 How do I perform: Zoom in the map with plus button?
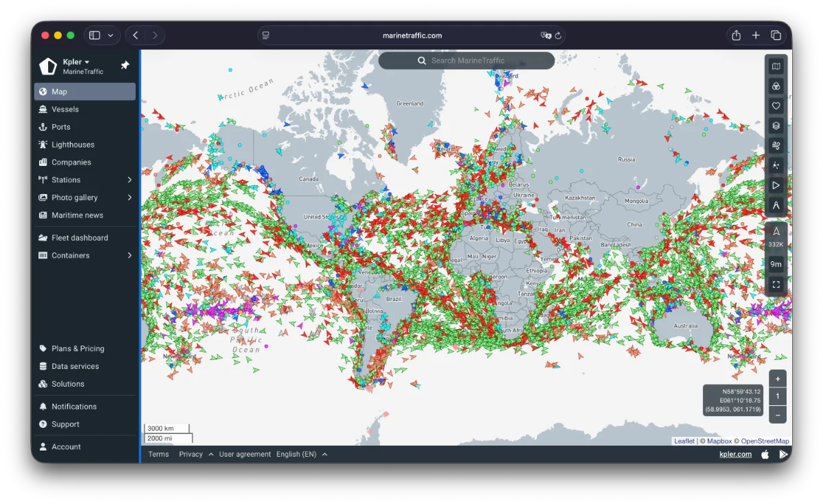click(777, 379)
